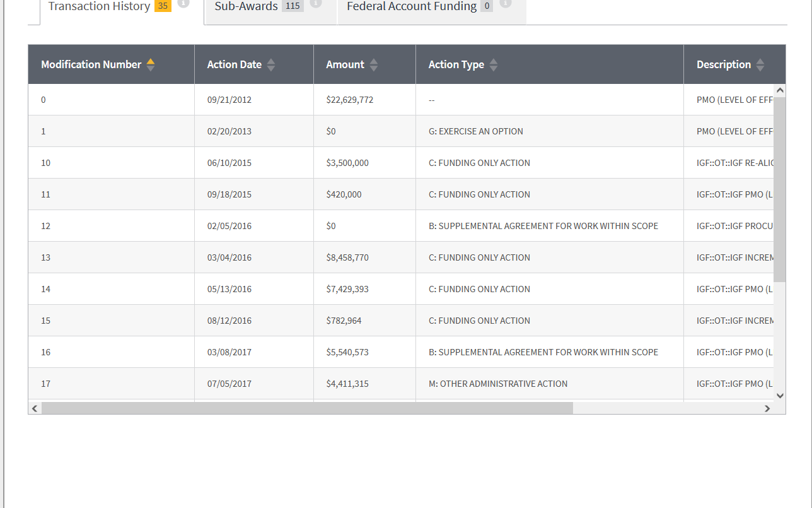Select amount $420,000
Image resolution: width=812 pixels, height=508 pixels.
click(x=344, y=194)
